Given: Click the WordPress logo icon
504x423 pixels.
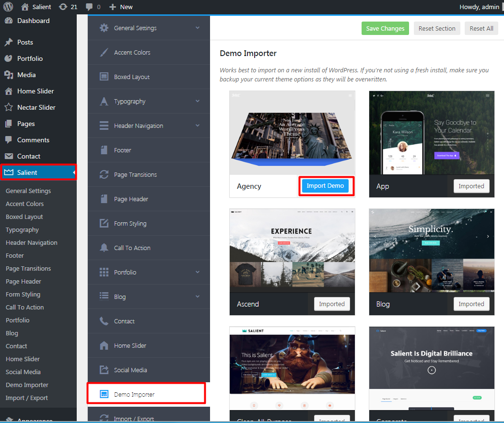Looking at the screenshot, I should click(8, 7).
